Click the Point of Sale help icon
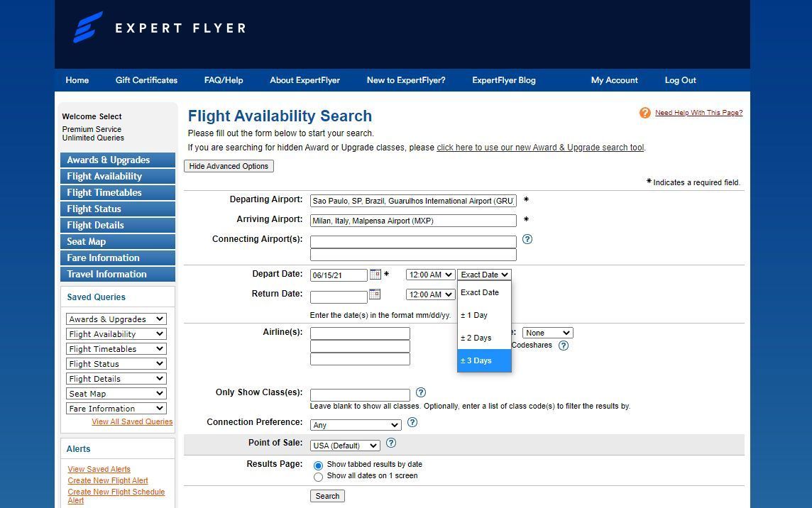This screenshot has width=812, height=508. click(391, 443)
